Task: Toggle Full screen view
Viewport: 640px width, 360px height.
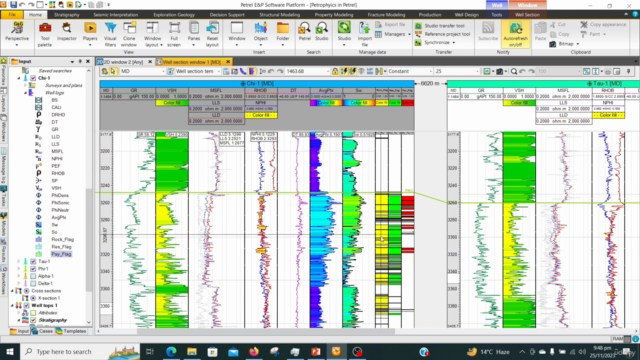Action: (174, 33)
